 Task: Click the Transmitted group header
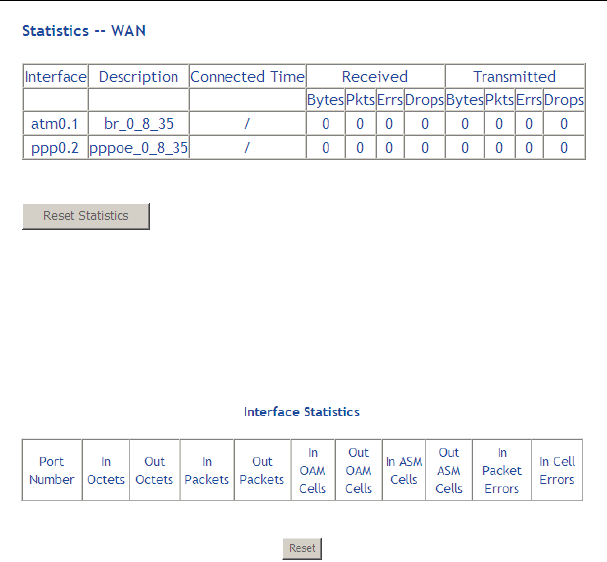(x=515, y=77)
